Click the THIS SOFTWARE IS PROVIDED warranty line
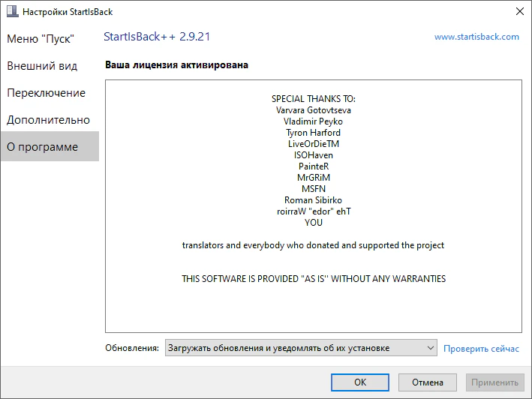The height and width of the screenshot is (399, 532). tap(314, 279)
